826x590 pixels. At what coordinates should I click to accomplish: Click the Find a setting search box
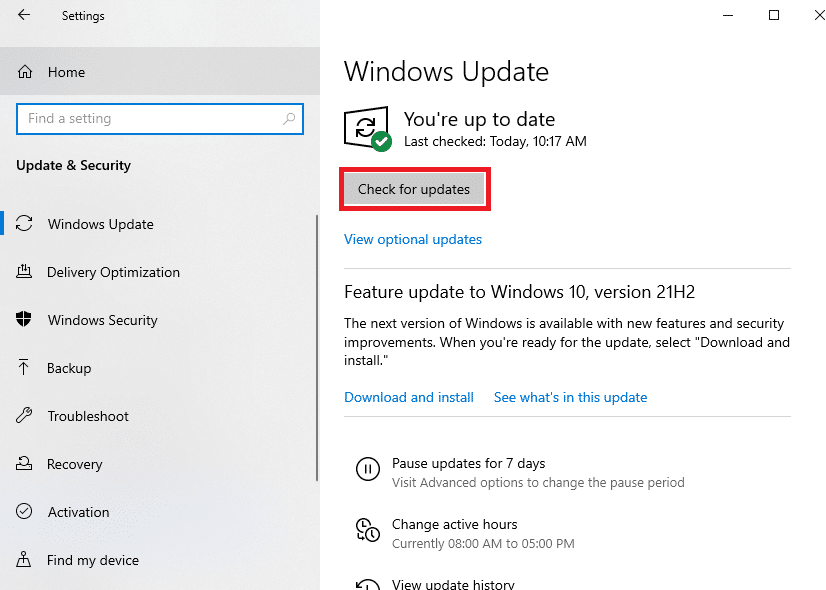(x=160, y=118)
